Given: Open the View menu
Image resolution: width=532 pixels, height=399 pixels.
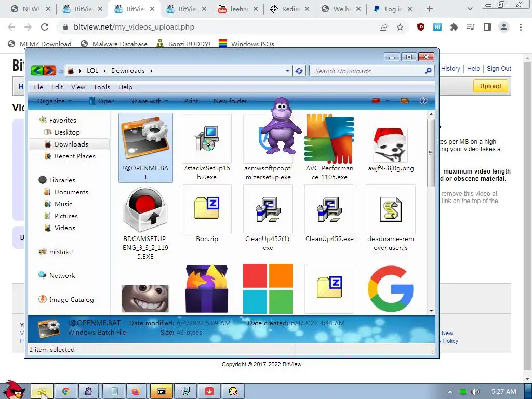Looking at the screenshot, I should tap(78, 87).
